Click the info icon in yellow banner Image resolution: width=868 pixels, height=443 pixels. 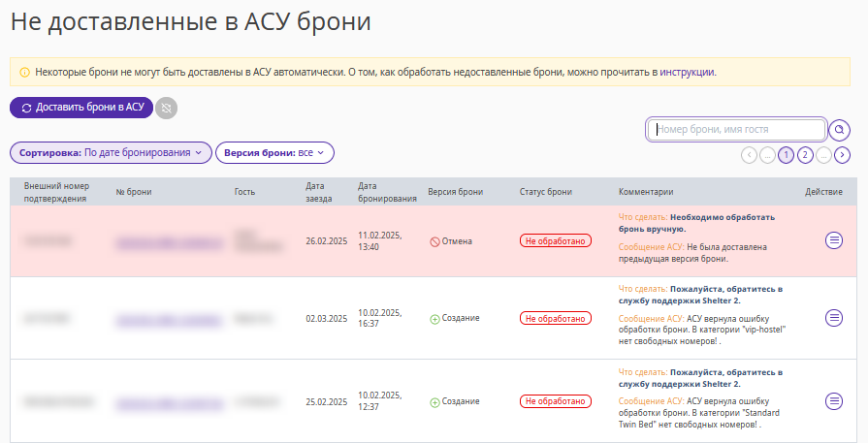tap(25, 73)
